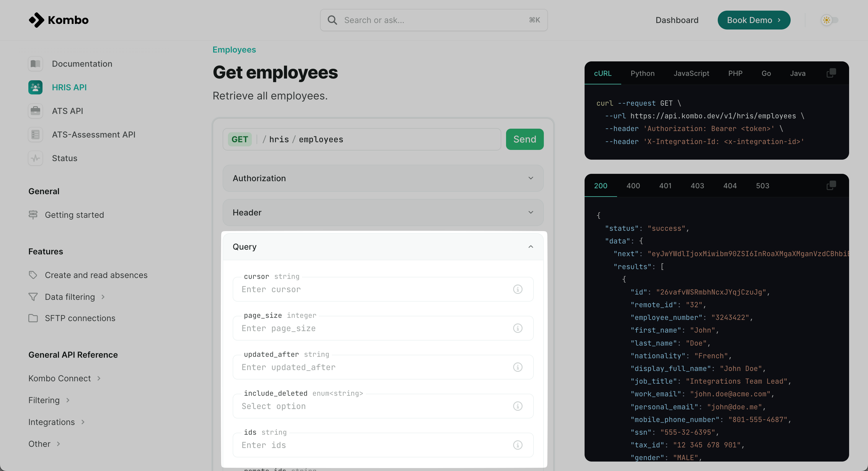This screenshot has height=471, width=868.
Task: Switch to the cURL code tab
Action: (x=603, y=73)
